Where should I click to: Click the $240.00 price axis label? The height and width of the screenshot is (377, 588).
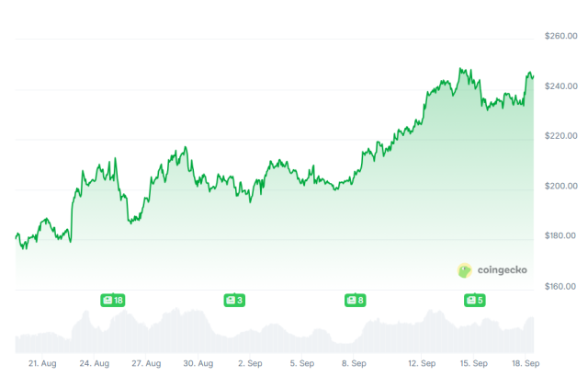(x=560, y=86)
